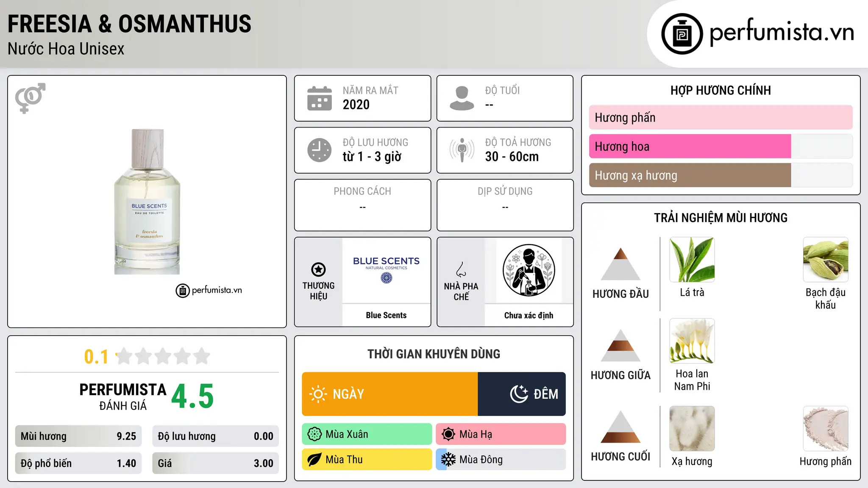Click the person silhouette icon beside Độ tuổi
Screen dimensions: 868x488
coord(462,98)
